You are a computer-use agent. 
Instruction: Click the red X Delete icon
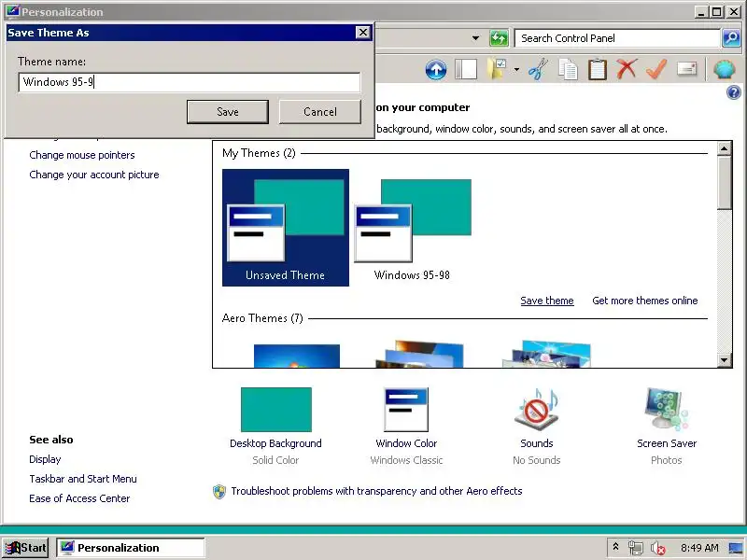(x=627, y=69)
